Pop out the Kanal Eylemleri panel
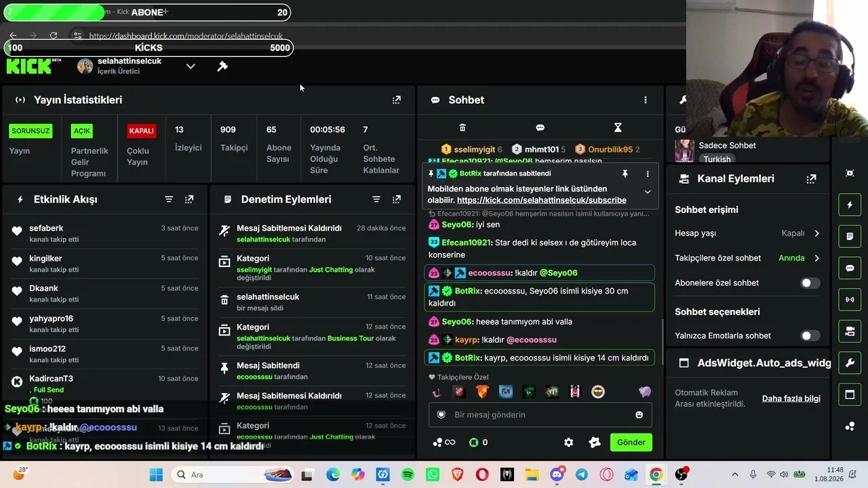Image resolution: width=868 pixels, height=488 pixels. [811, 179]
